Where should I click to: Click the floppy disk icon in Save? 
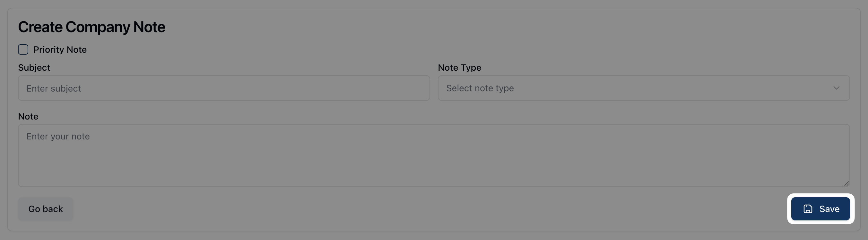coord(808,209)
